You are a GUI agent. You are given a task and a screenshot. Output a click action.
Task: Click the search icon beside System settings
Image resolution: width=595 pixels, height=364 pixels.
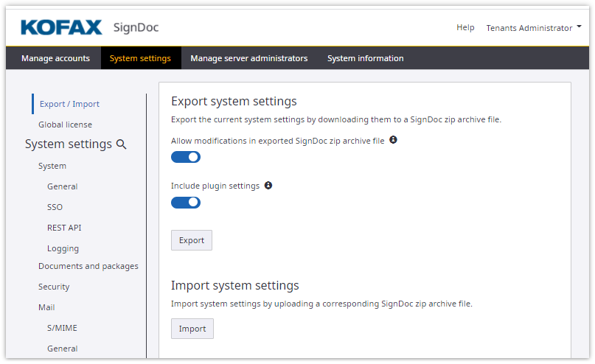122,144
